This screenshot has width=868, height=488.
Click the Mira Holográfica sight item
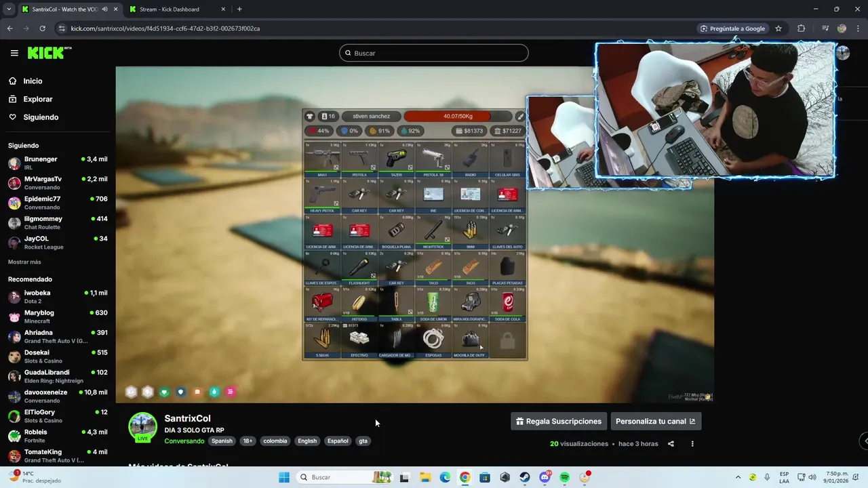(x=470, y=304)
